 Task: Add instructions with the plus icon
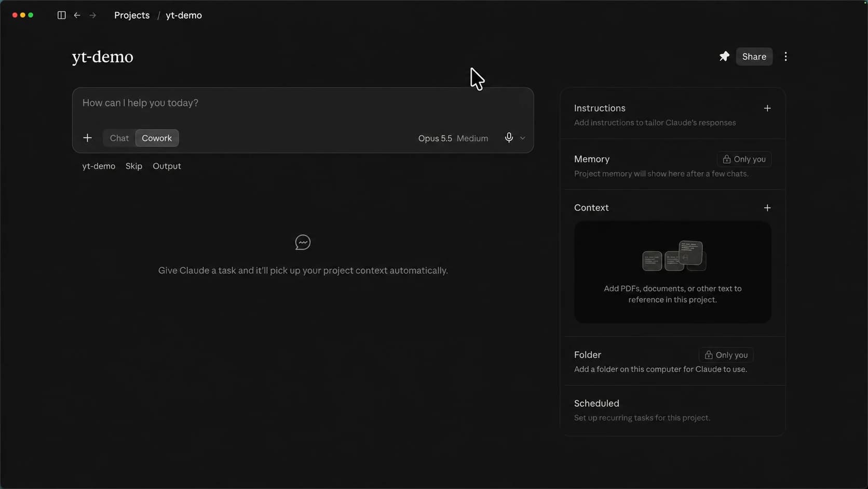tap(767, 108)
